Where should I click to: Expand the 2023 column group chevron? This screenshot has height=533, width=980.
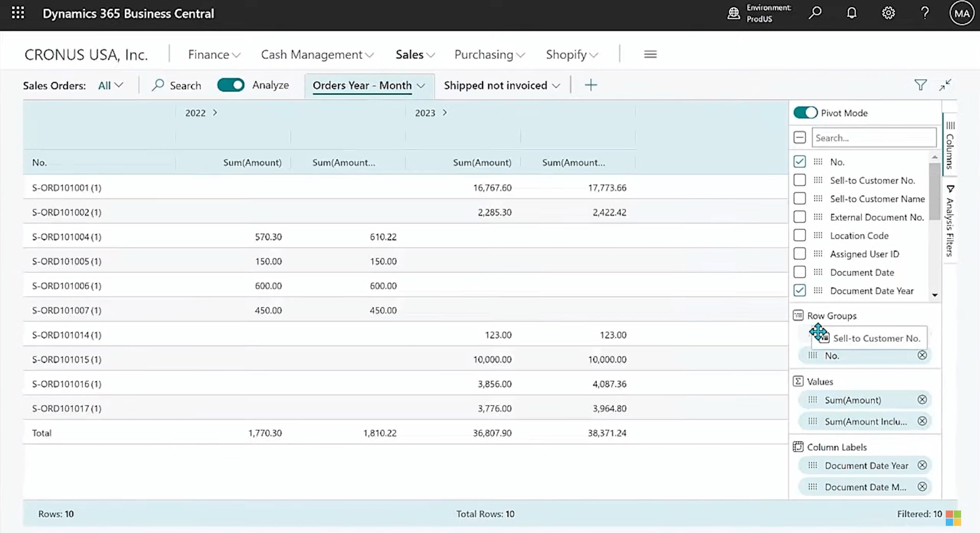[x=444, y=112]
